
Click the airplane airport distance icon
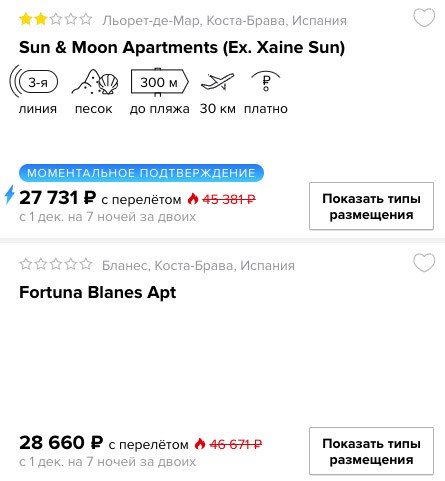pos(218,81)
